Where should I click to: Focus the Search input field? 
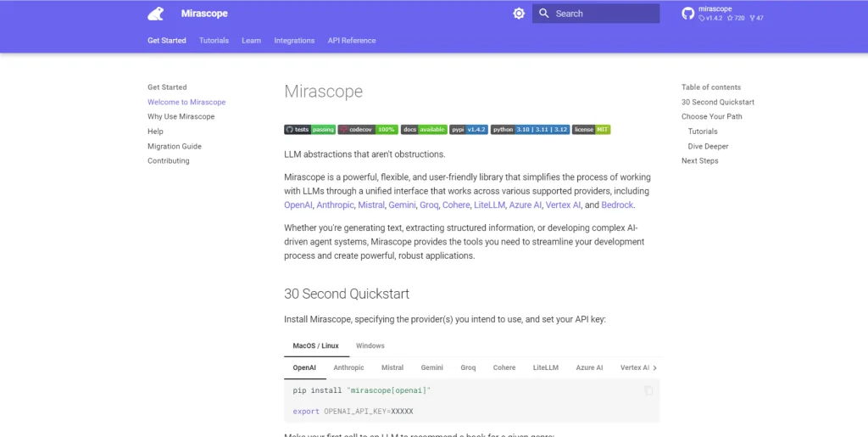point(596,14)
